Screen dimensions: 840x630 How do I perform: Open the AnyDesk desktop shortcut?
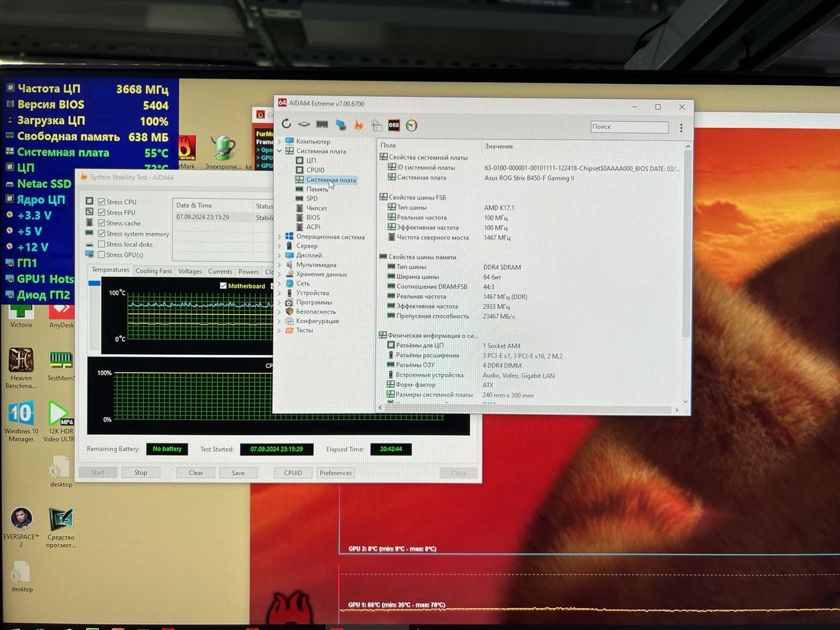pos(61,316)
